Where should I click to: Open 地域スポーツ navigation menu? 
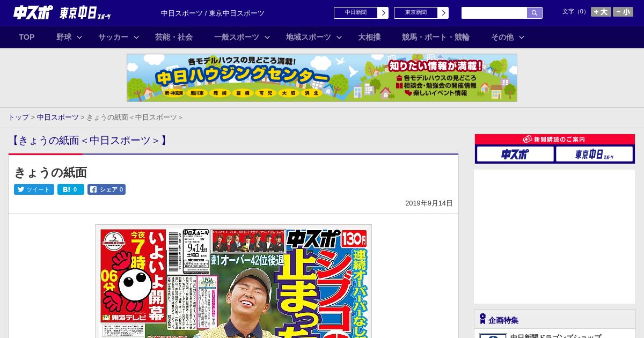308,37
